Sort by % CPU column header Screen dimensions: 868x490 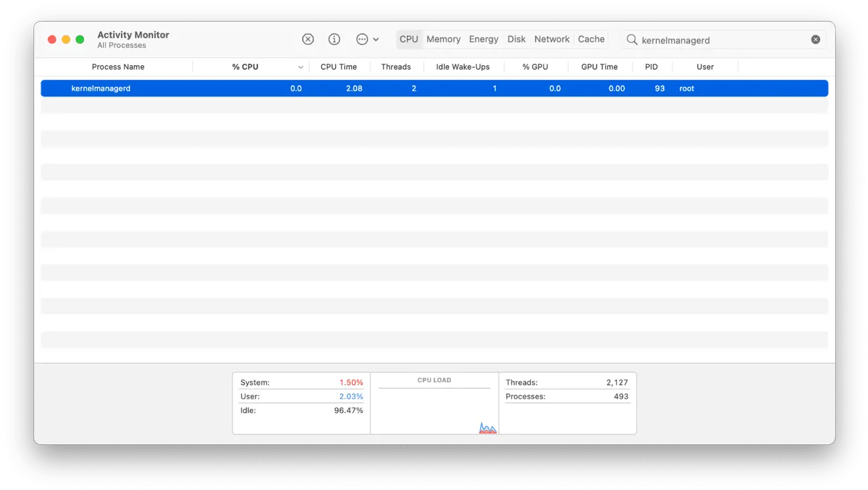click(245, 67)
